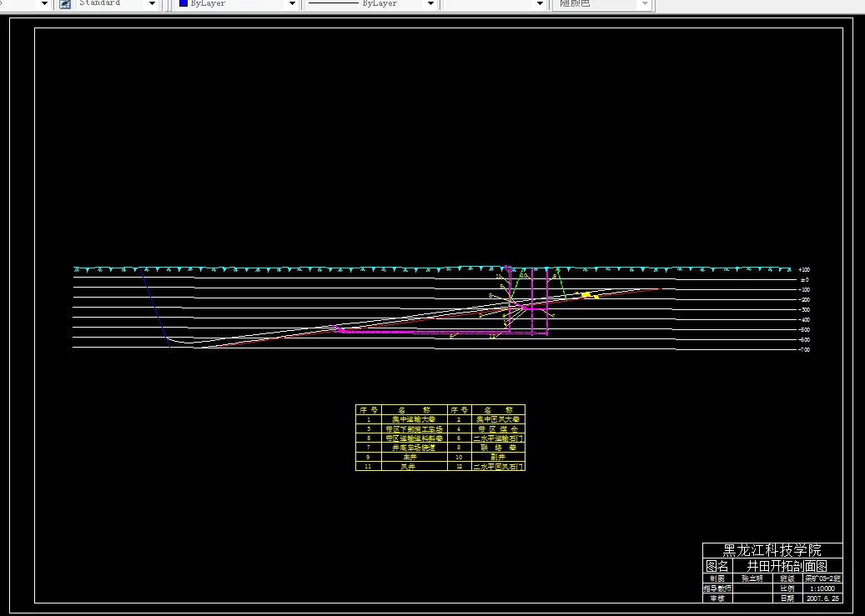
Task: Click legend number cell 10
Action: point(459,457)
